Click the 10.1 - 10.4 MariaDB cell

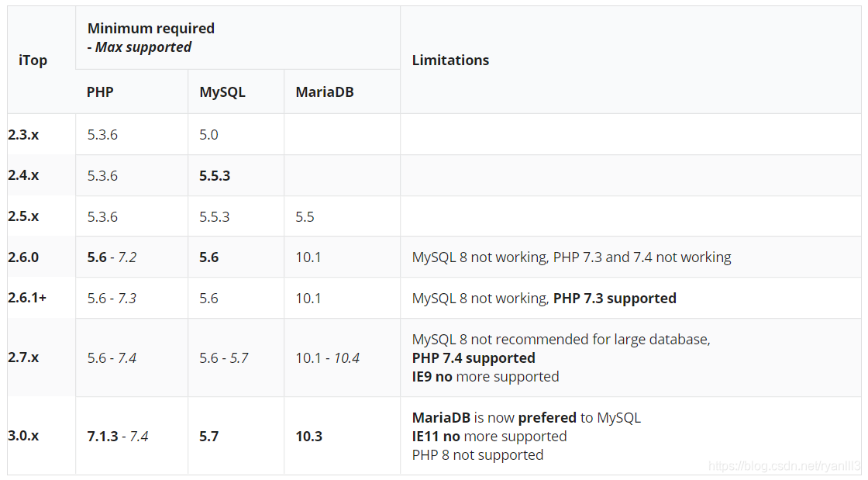click(327, 357)
